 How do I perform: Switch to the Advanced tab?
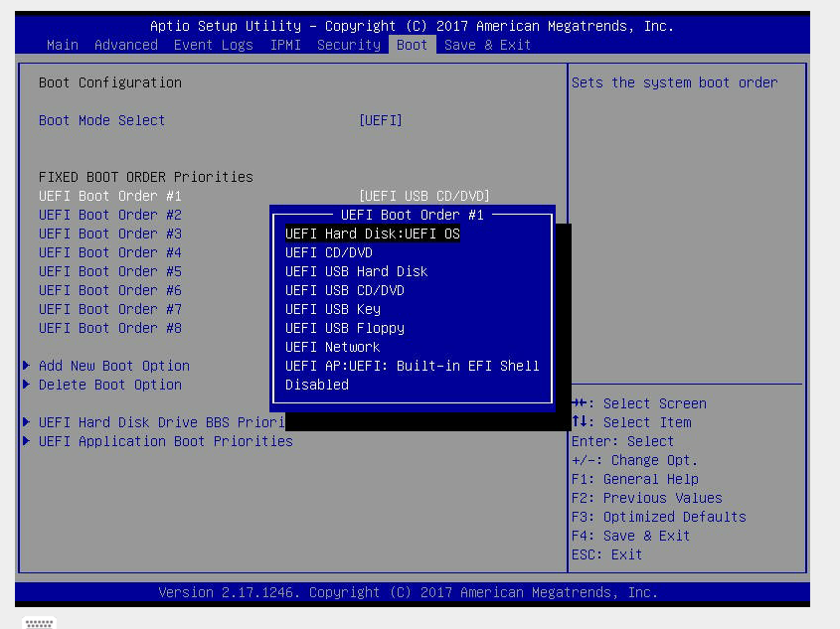(x=126, y=45)
